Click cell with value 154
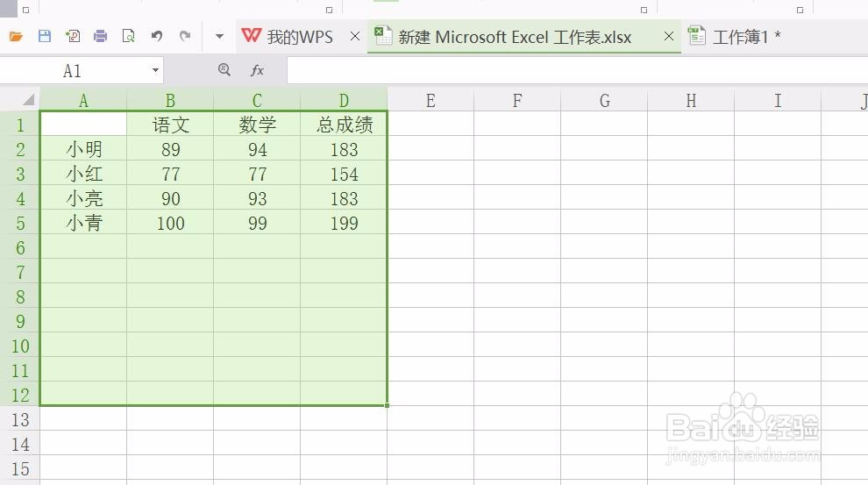Screen dimensions: 868x485 pyautogui.click(x=344, y=174)
